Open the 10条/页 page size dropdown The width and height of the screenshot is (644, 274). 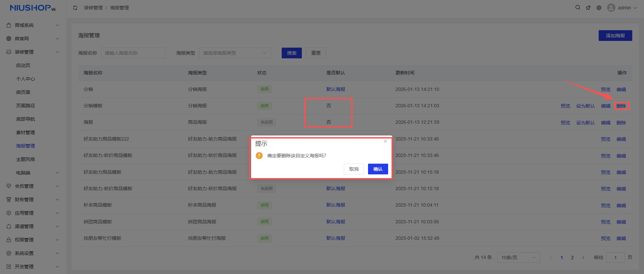coord(518,258)
